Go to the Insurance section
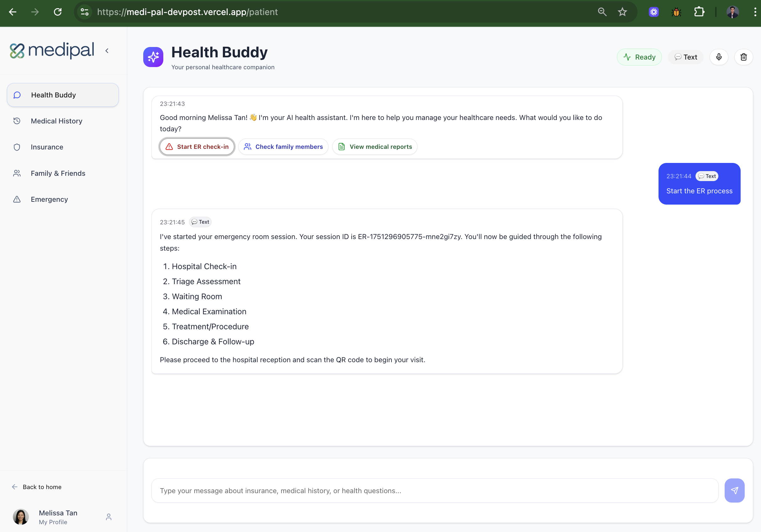This screenshot has height=532, width=761. point(47,147)
